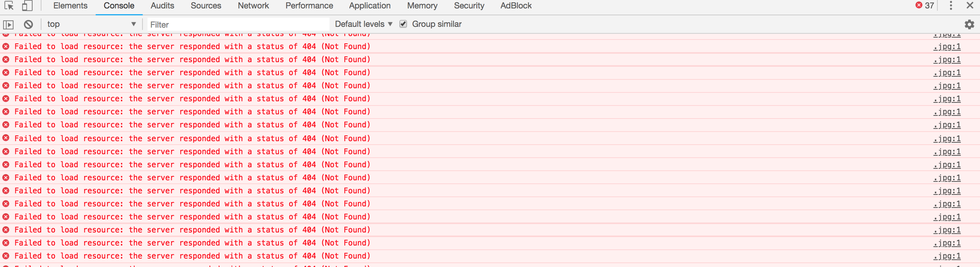Viewport: 980px width, 267px height.
Task: Toggle the device toolbar icon
Action: point(26,6)
